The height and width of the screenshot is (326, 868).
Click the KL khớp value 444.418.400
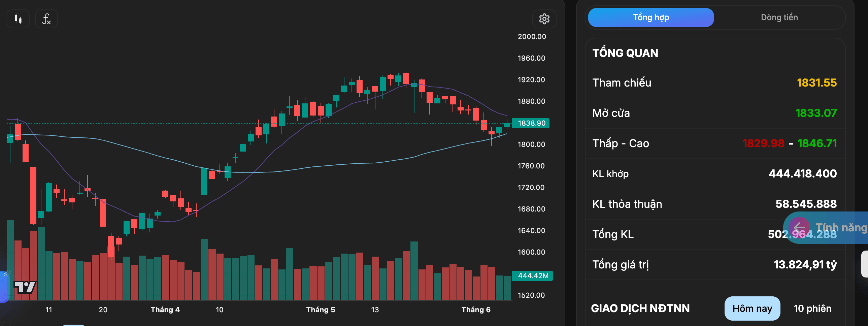coord(803,174)
